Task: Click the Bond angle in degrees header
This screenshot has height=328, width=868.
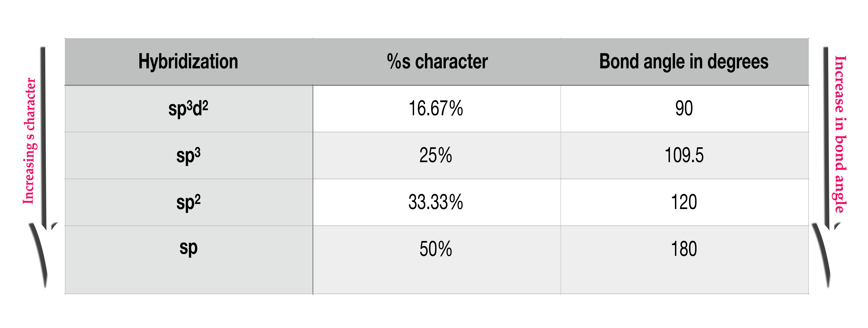Action: coord(684,62)
